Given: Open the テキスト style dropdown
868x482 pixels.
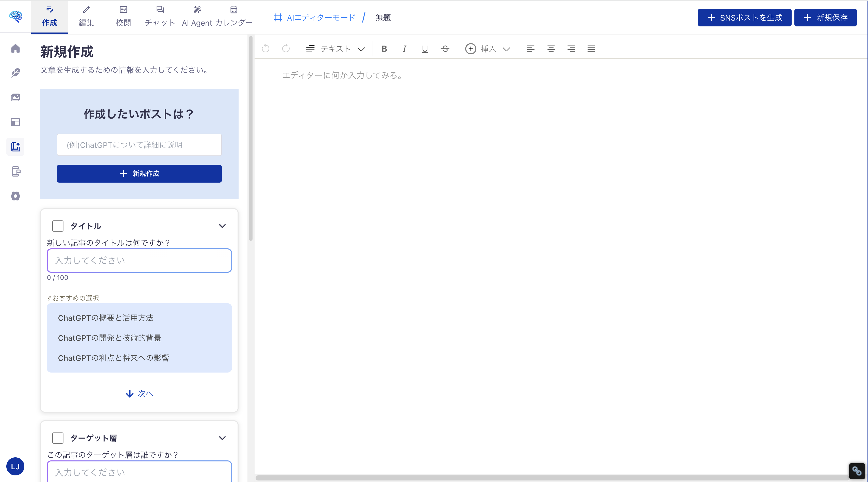Looking at the screenshot, I should click(x=335, y=49).
